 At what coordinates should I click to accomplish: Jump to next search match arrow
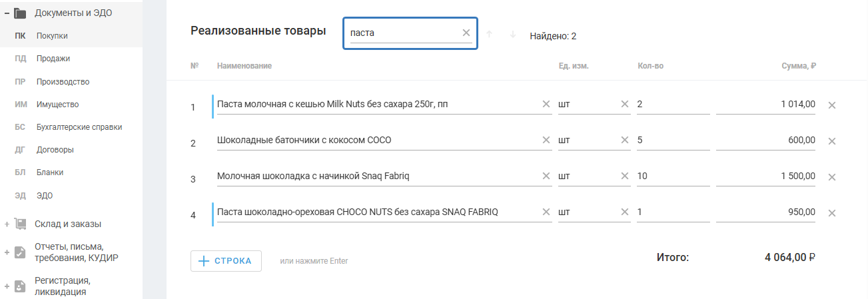click(513, 35)
